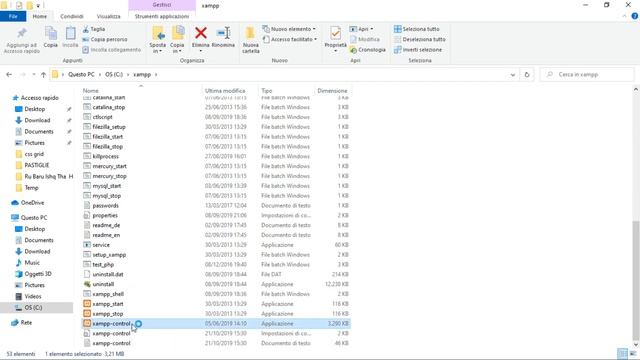The image size is (640, 360).
Task: Sort by the Dimensione column header
Action: pyautogui.click(x=332, y=91)
